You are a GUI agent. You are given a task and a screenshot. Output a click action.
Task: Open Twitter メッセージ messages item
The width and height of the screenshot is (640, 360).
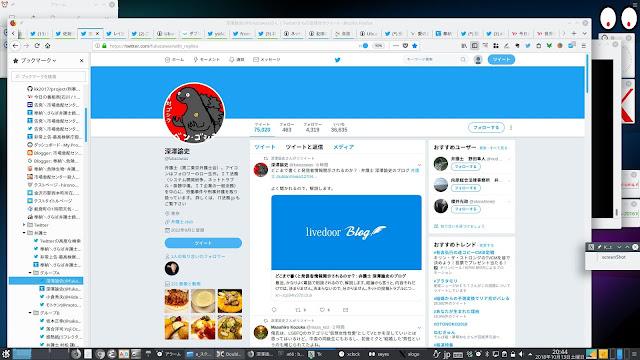point(267,60)
